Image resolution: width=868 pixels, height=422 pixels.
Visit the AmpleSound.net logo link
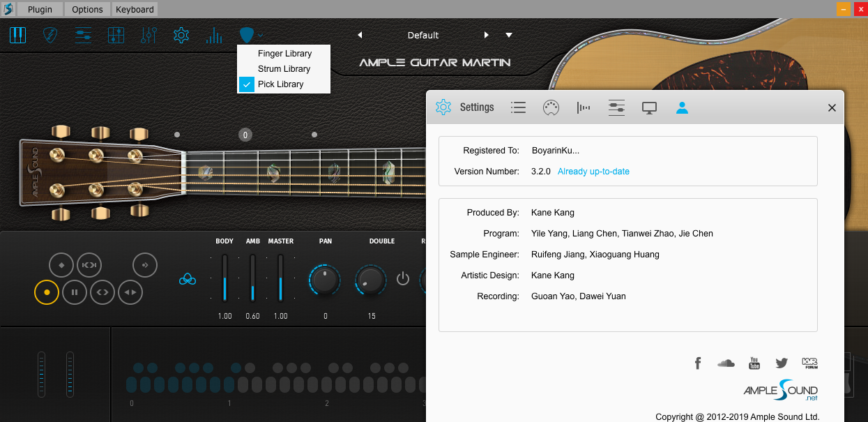tap(780, 390)
